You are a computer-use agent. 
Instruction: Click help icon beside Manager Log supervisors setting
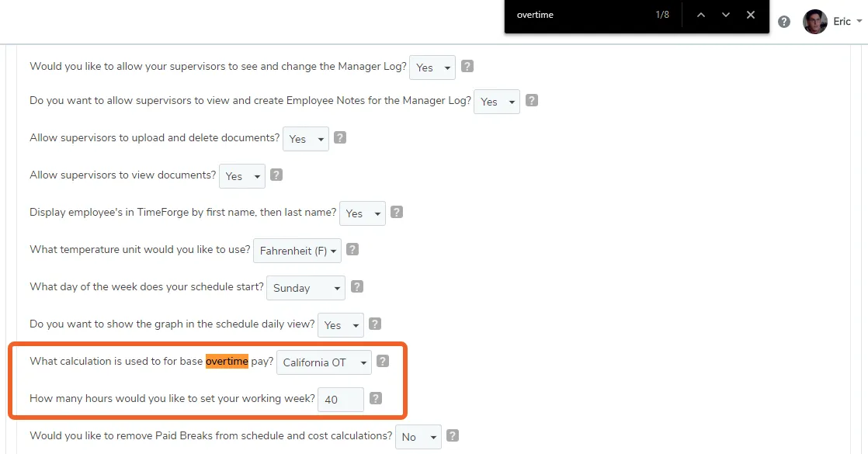pyautogui.click(x=467, y=67)
